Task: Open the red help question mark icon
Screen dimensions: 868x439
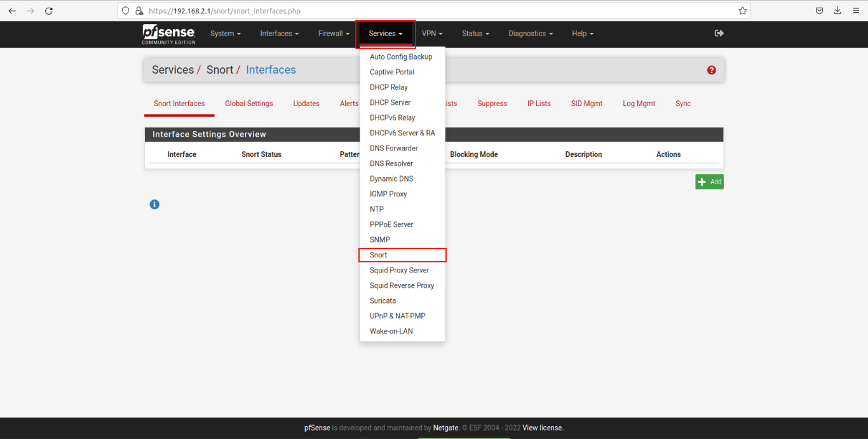Action: [x=711, y=70]
